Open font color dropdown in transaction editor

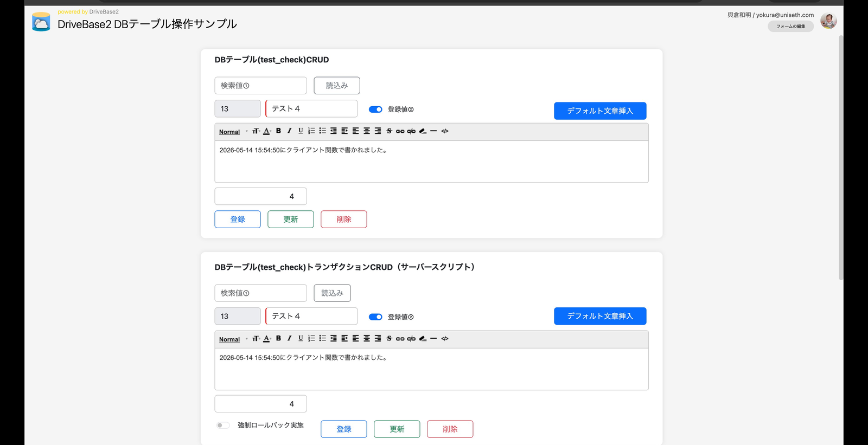pyautogui.click(x=267, y=338)
